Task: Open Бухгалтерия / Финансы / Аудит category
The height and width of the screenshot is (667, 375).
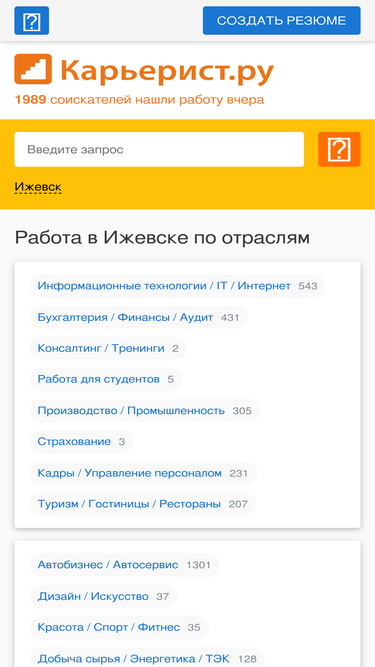Action: point(139,317)
